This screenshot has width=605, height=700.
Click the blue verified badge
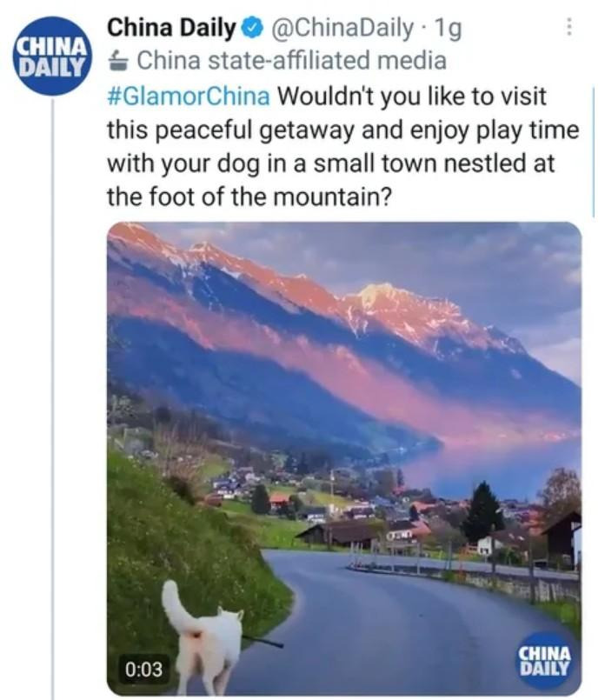point(252,29)
